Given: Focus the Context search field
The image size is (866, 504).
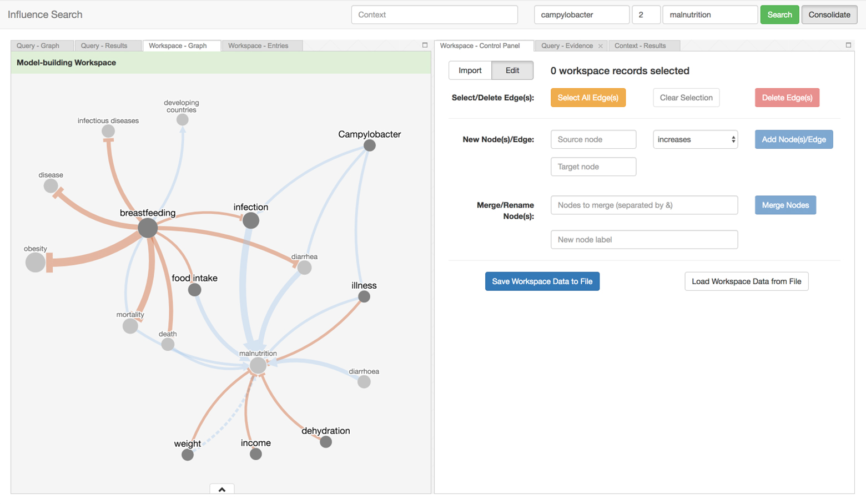Looking at the screenshot, I should coord(434,15).
